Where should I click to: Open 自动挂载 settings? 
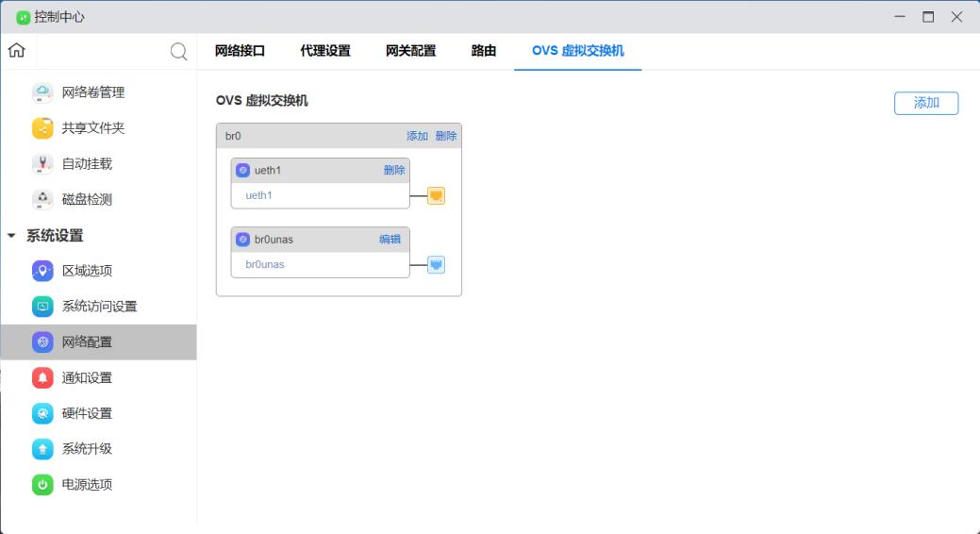tap(87, 164)
